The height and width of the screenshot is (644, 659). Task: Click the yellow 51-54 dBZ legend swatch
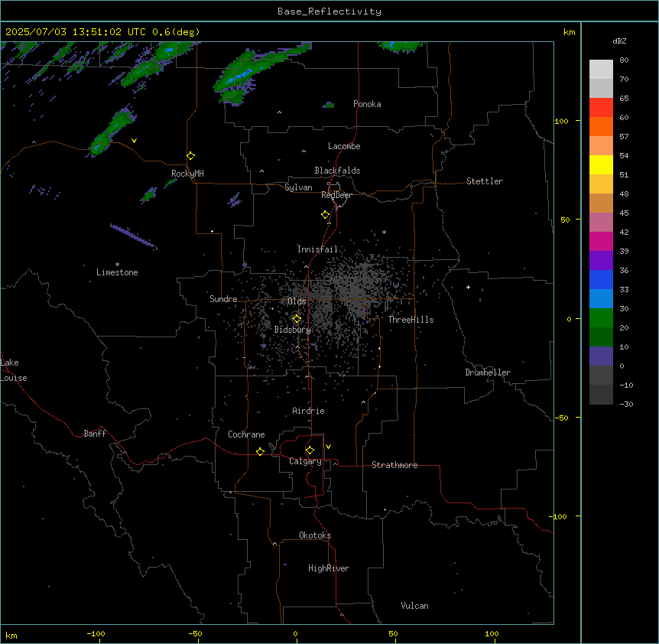coord(601,164)
